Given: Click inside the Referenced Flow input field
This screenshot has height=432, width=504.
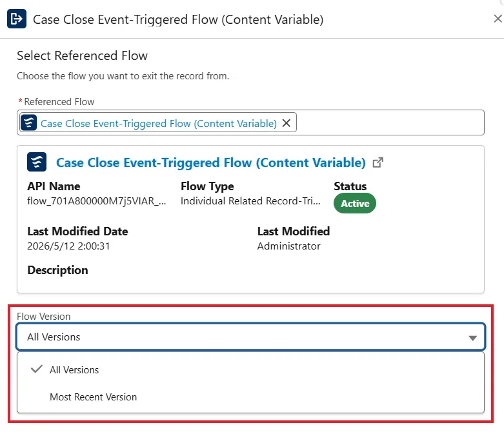Looking at the screenshot, I should [390, 123].
